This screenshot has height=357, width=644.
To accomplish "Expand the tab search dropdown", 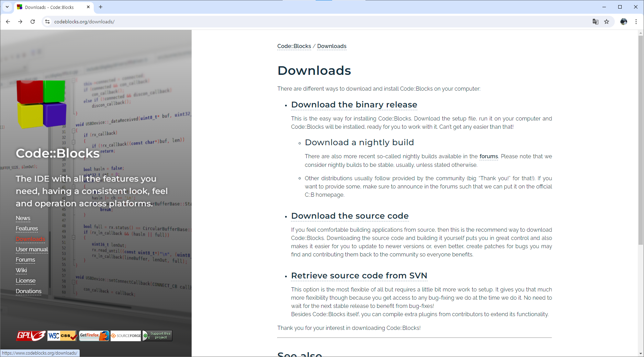I will (x=7, y=7).
